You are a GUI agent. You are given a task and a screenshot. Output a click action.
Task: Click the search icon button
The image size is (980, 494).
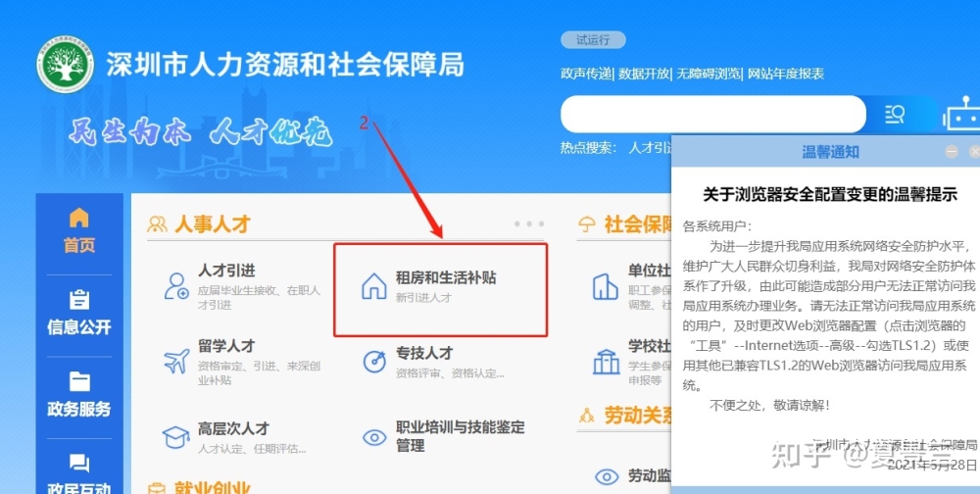895,115
